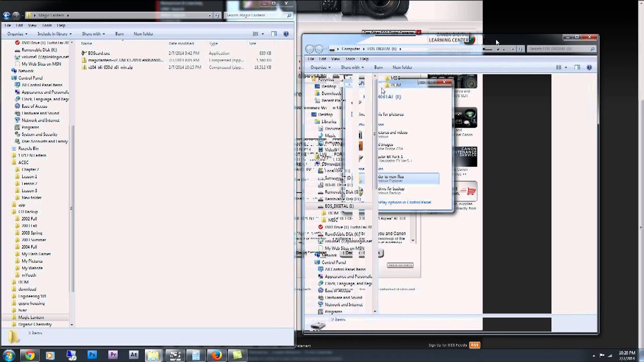Open Firefox from the taskbar
Viewport: 644px width, 362px height.
tap(217, 355)
